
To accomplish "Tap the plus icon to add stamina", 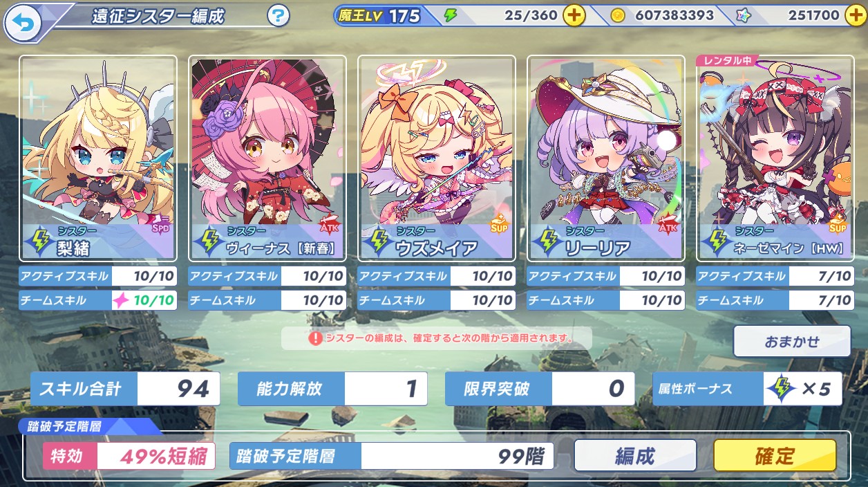I will [x=574, y=15].
